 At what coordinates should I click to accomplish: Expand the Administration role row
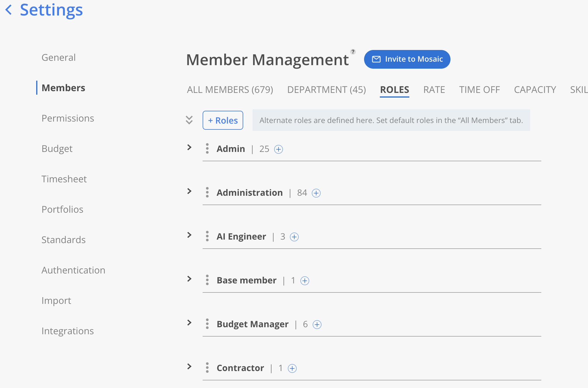189,191
